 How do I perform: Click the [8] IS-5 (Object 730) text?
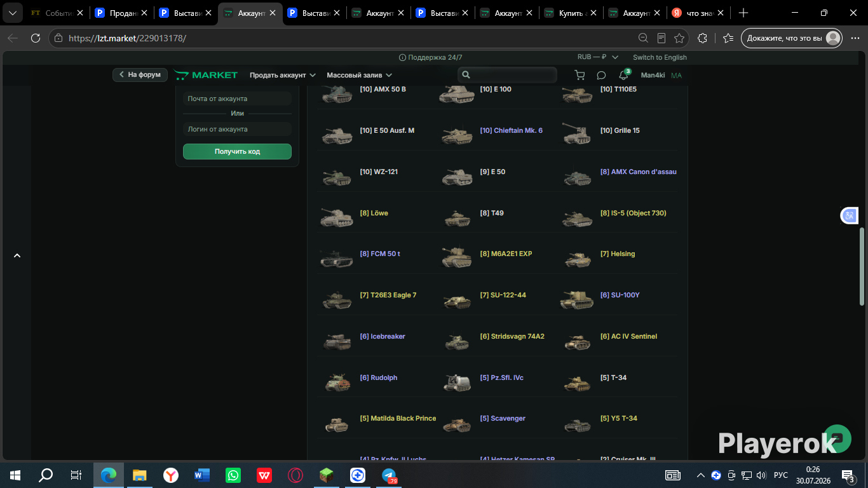[x=634, y=213]
